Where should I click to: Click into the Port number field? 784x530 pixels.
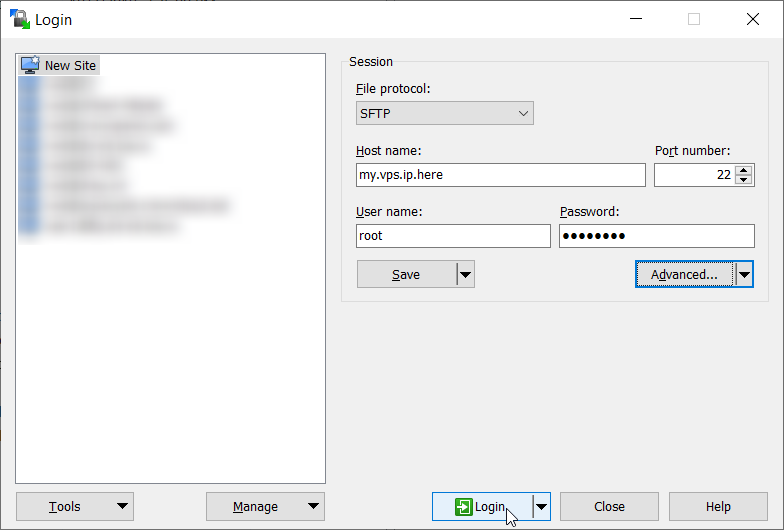click(x=694, y=175)
